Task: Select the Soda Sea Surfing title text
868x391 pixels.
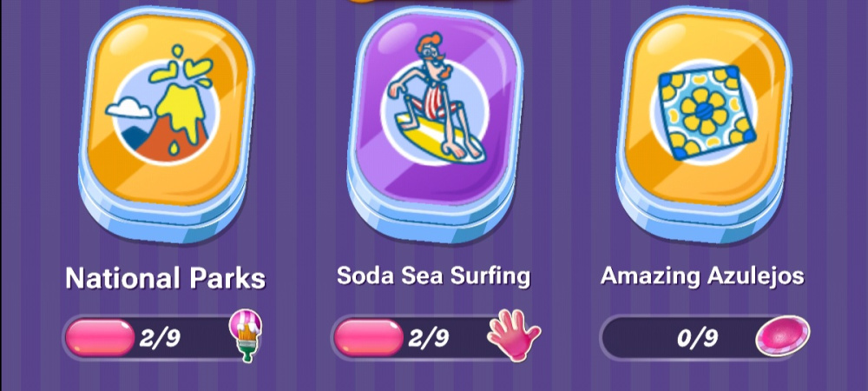Action: 433,275
